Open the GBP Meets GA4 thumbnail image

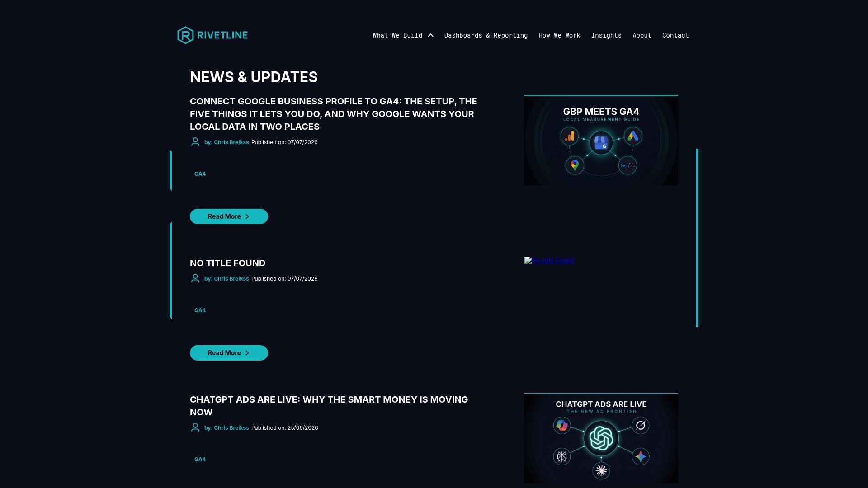[601, 140]
